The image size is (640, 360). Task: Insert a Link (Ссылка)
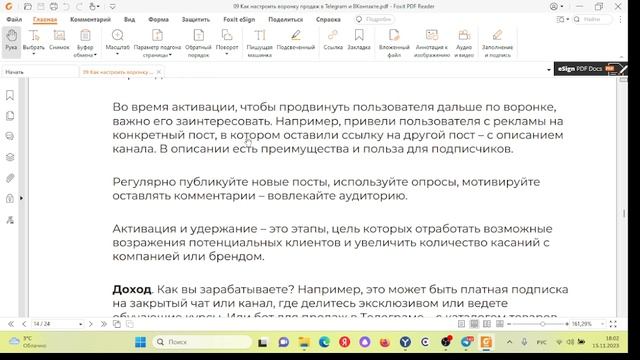pyautogui.click(x=333, y=40)
